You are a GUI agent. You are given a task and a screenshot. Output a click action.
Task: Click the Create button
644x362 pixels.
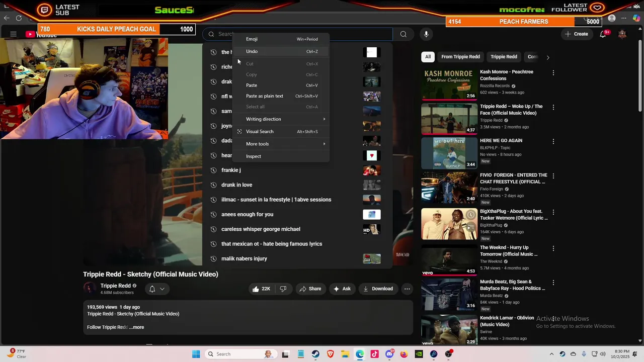(577, 34)
